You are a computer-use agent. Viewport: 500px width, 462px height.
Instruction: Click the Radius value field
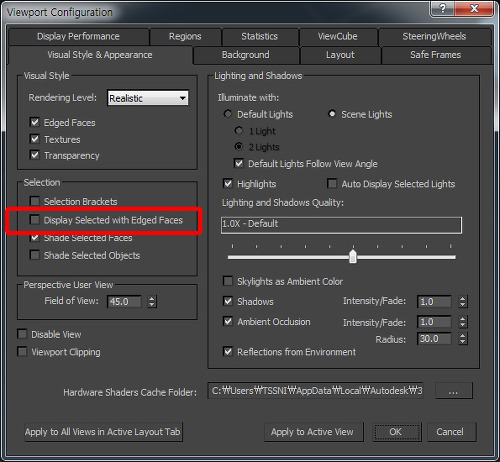click(x=434, y=339)
